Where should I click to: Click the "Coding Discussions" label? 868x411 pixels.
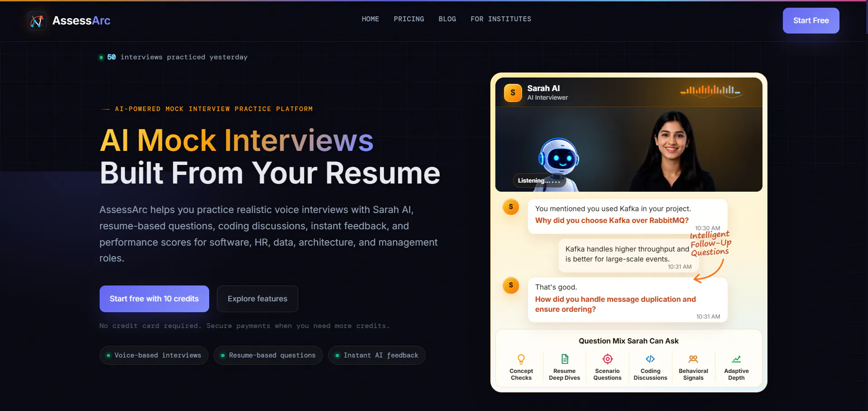tap(650, 374)
